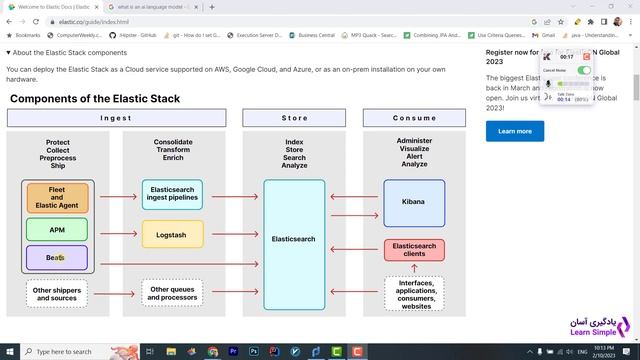The image size is (640, 360).
Task: Close the Welcome to Elastic Docs tab
Action: tap(97, 7)
